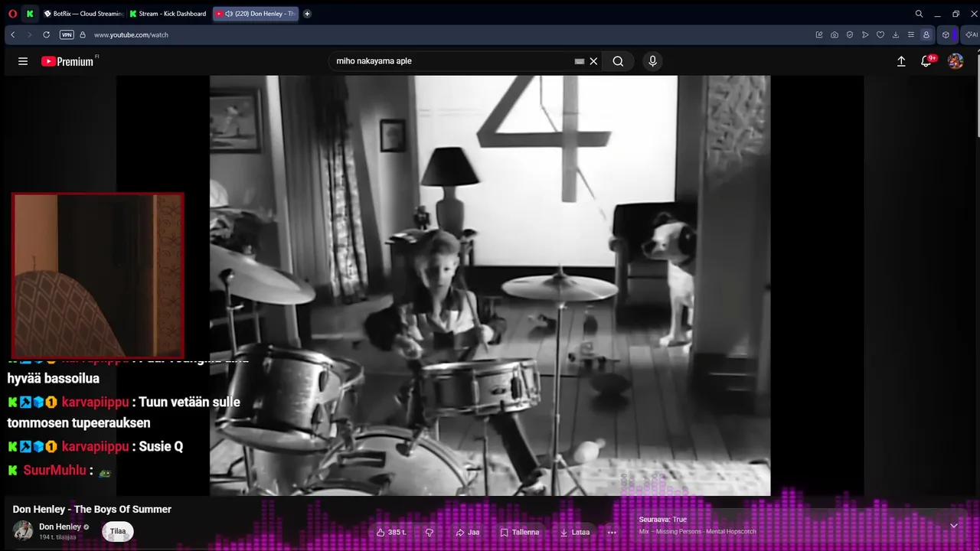Go forward to the next page
980x551 pixels.
[30, 34]
